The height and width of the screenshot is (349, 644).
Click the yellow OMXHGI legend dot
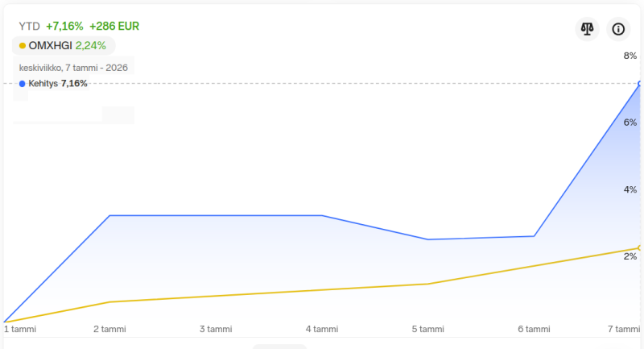click(x=22, y=46)
